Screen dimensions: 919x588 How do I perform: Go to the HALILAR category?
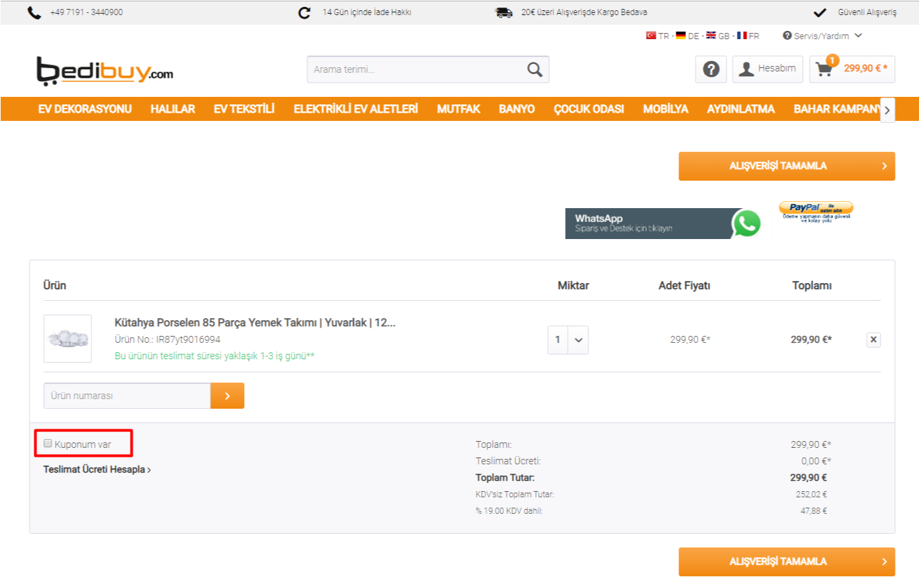tap(173, 109)
